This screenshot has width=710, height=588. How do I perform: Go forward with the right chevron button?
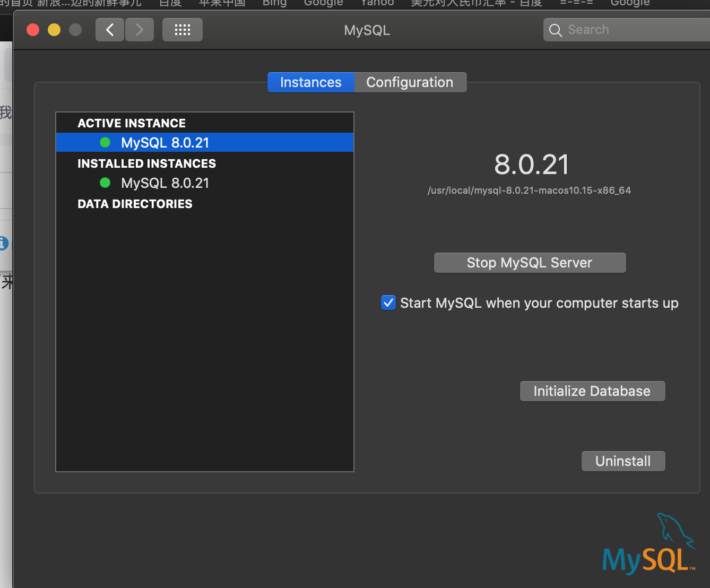coord(140,30)
